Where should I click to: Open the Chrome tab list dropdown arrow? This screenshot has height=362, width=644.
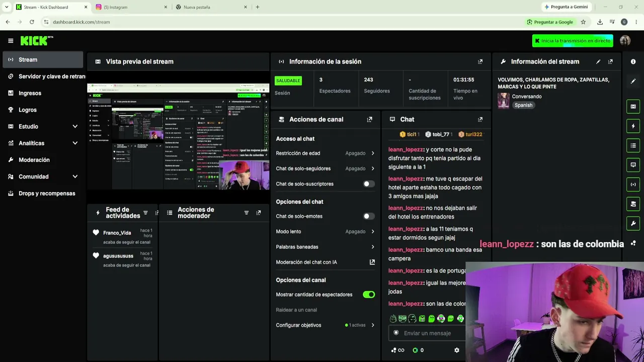tap(7, 7)
